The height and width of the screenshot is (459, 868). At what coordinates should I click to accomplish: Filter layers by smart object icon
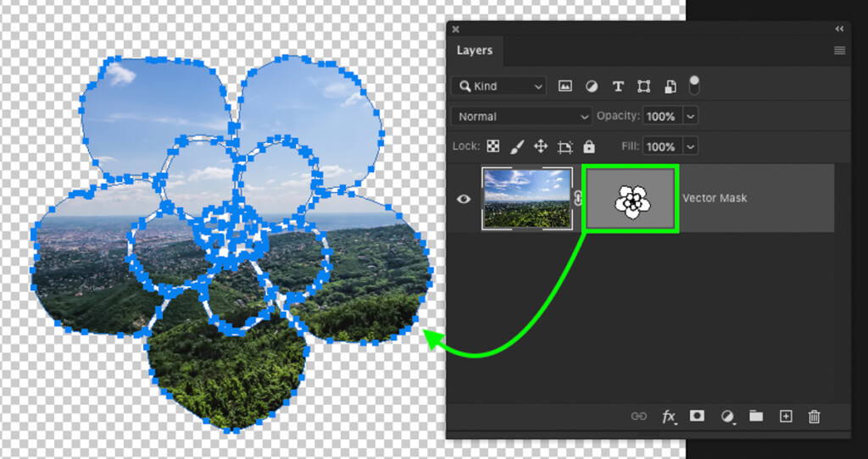pos(670,86)
